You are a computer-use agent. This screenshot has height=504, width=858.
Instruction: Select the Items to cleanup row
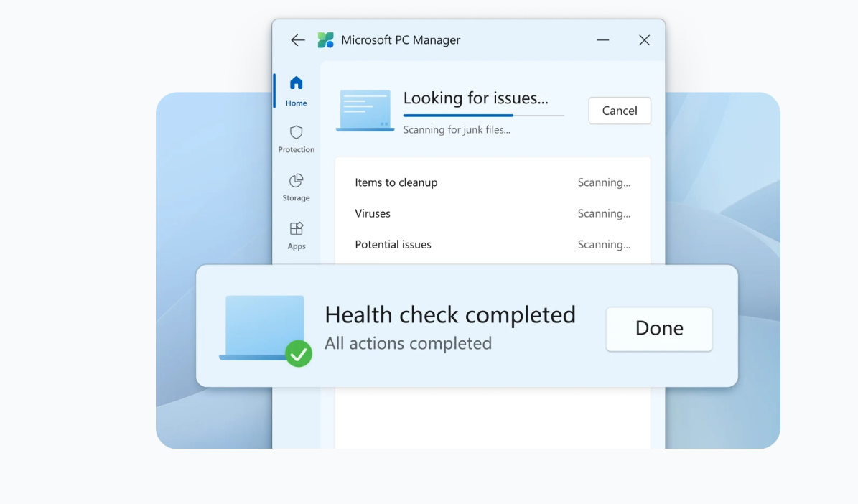(x=493, y=182)
